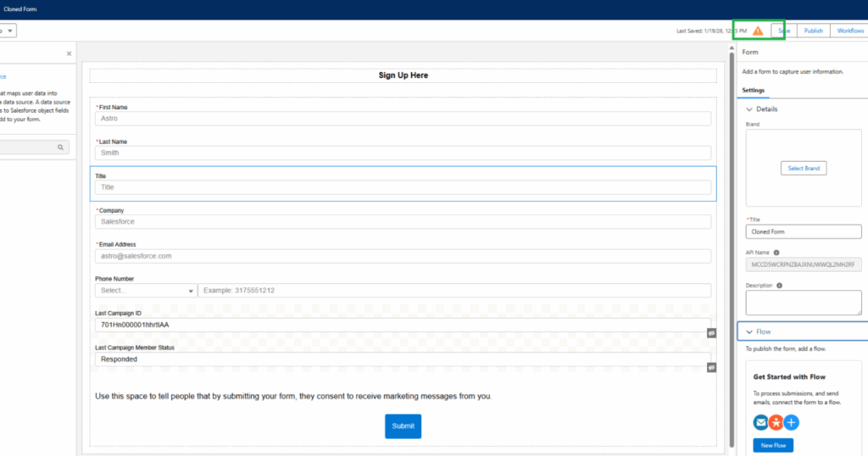Click the Title form field input
Viewport: 868px width, 456px height.
(403, 187)
